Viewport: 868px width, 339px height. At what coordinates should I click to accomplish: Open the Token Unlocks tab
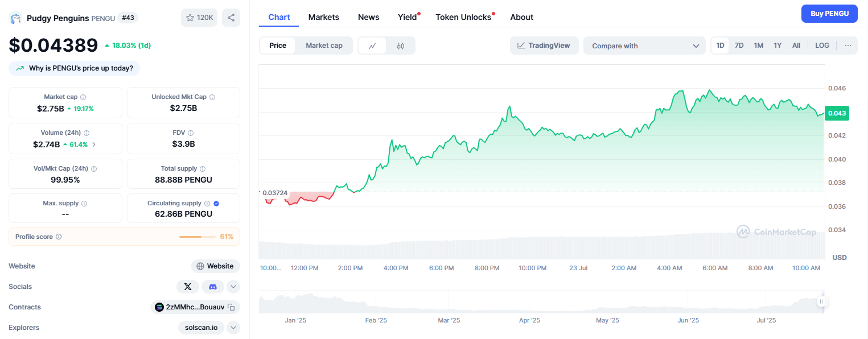(x=463, y=17)
